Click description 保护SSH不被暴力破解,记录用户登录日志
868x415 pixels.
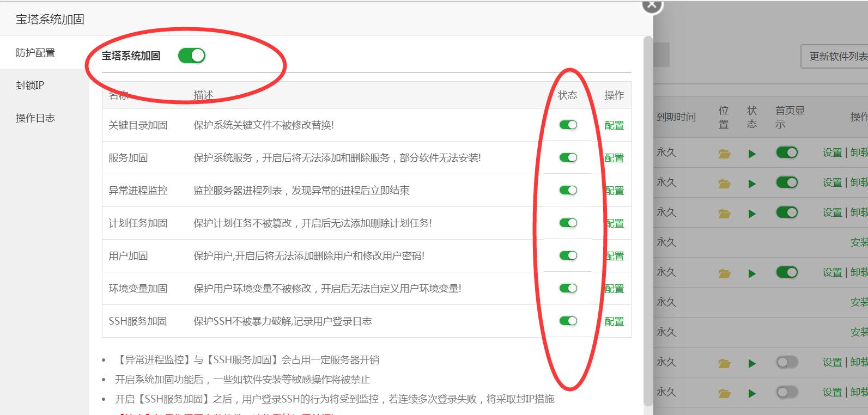tap(283, 321)
